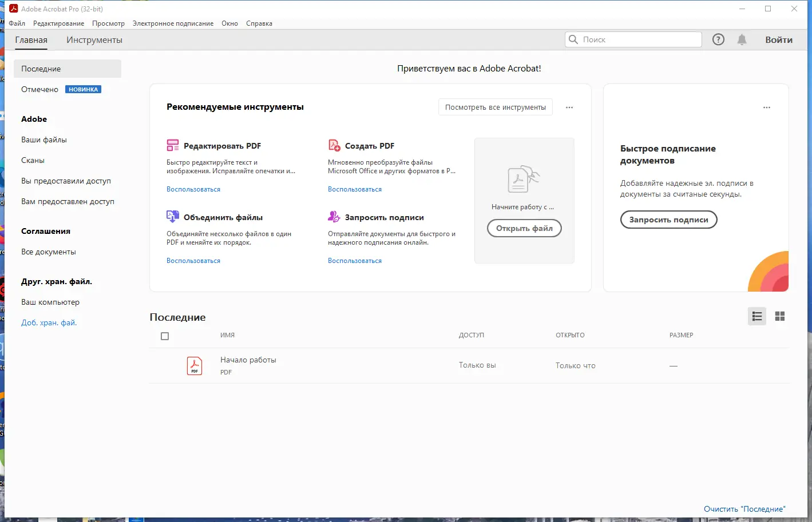
Task: Click Запросить подписи button in signing card
Action: (668, 220)
